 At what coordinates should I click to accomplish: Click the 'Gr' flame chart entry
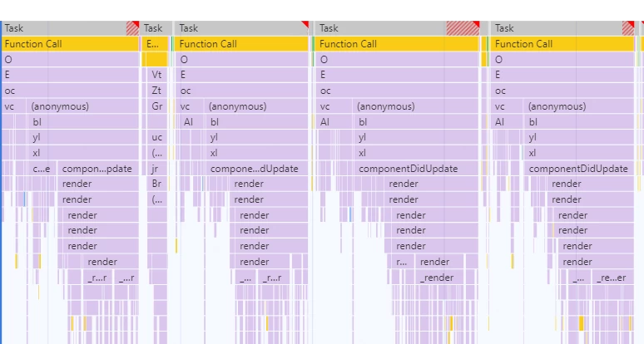(x=156, y=106)
